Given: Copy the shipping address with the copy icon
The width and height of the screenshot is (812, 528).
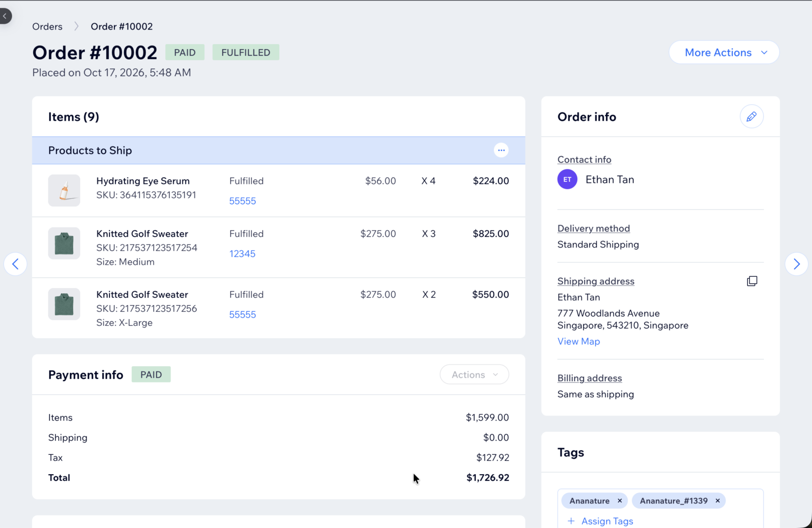Looking at the screenshot, I should [752, 281].
